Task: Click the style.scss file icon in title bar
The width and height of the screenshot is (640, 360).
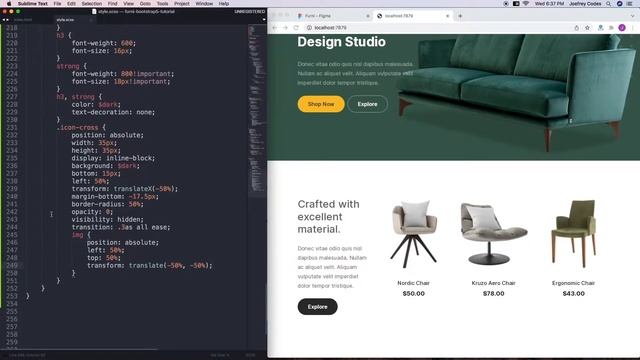Action: pos(94,11)
